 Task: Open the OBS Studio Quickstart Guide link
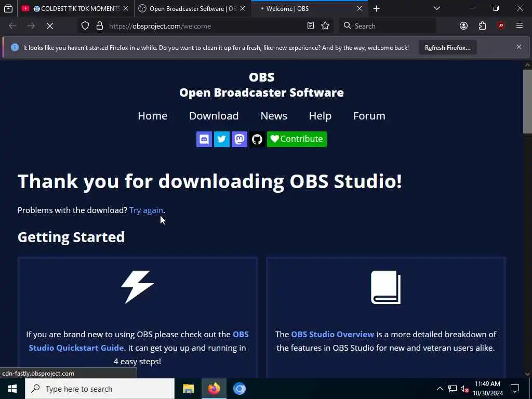pyautogui.click(x=138, y=341)
